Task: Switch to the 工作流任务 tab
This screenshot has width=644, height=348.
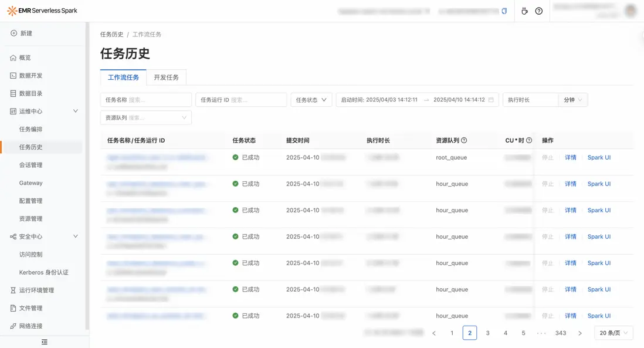Action: 123,77
